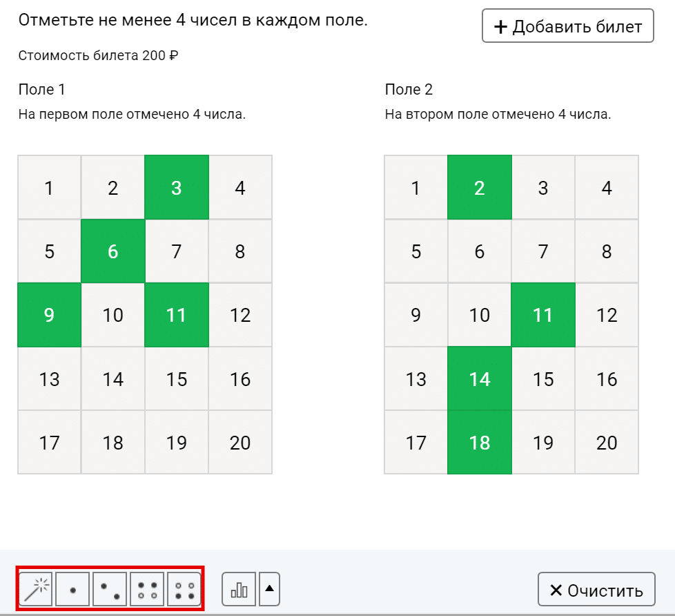Expand the triangle arrow next to statistics
Screen dimensions: 675x616
tap(269, 589)
